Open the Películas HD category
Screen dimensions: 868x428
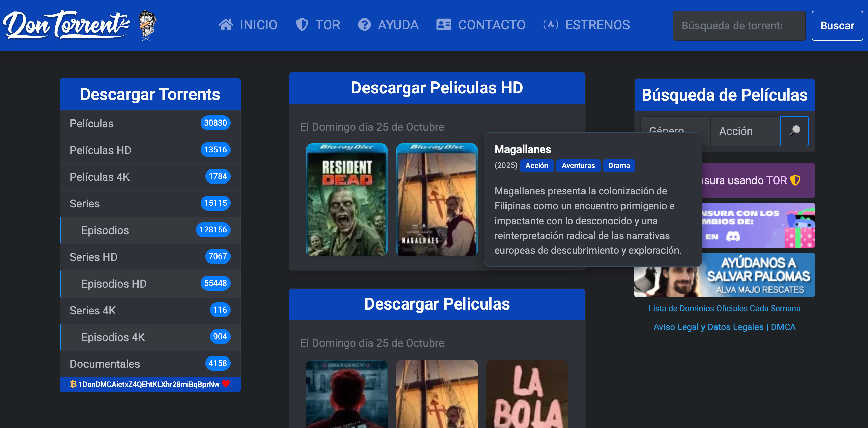(150, 150)
